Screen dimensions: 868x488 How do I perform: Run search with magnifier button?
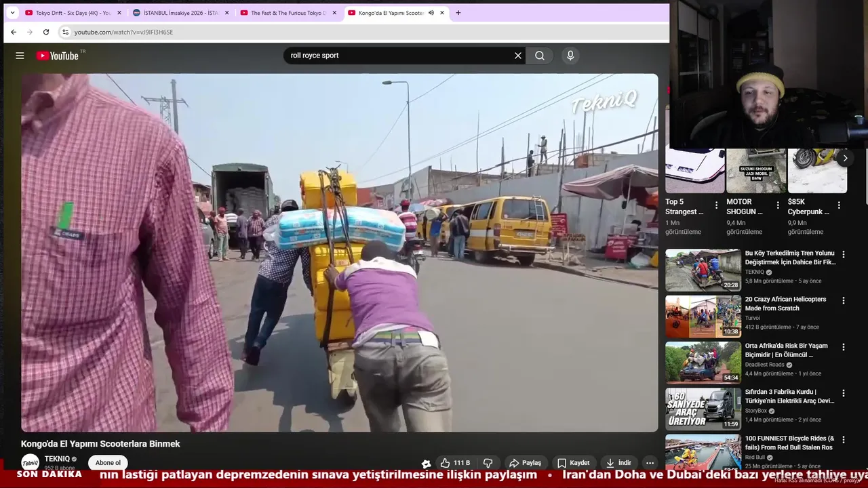click(540, 56)
